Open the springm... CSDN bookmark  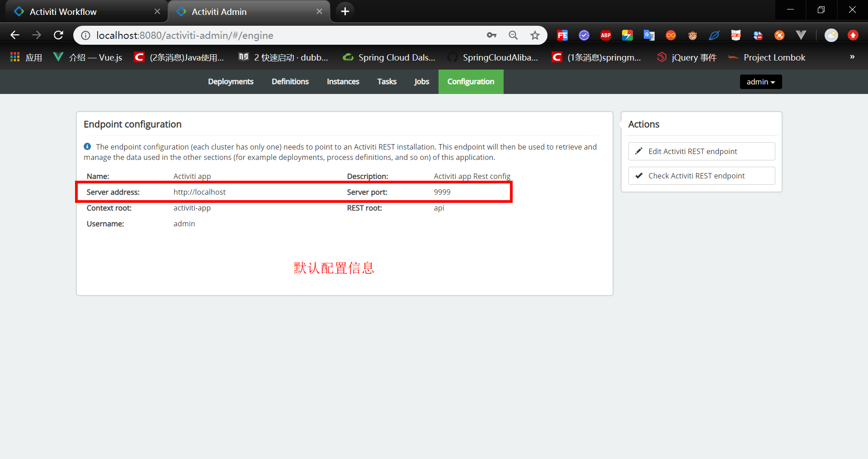click(597, 57)
